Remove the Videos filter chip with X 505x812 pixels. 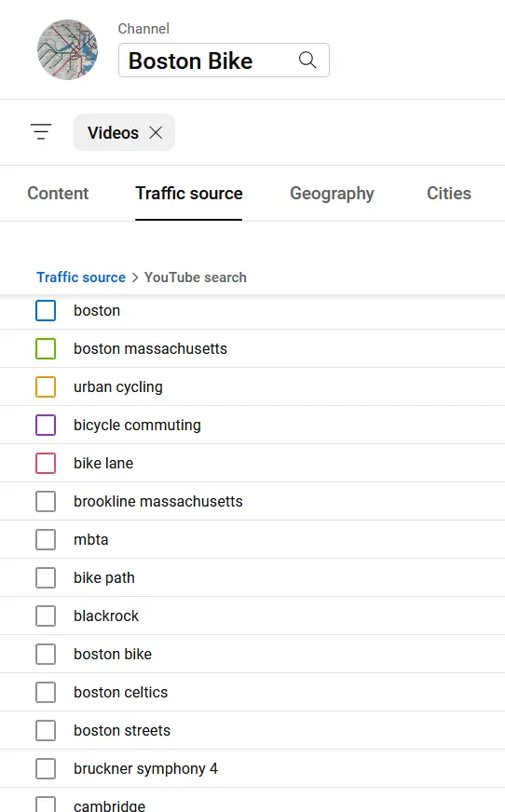tap(156, 132)
